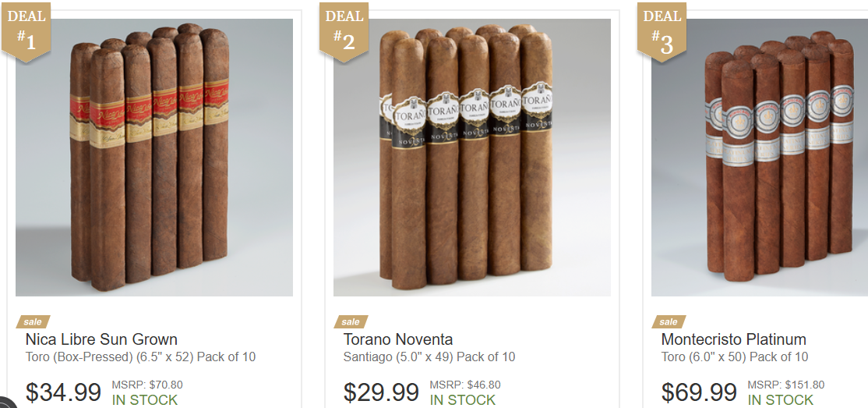
Task: Select the Toro (6.0" x 50) Pack of 10 text
Action: click(735, 357)
